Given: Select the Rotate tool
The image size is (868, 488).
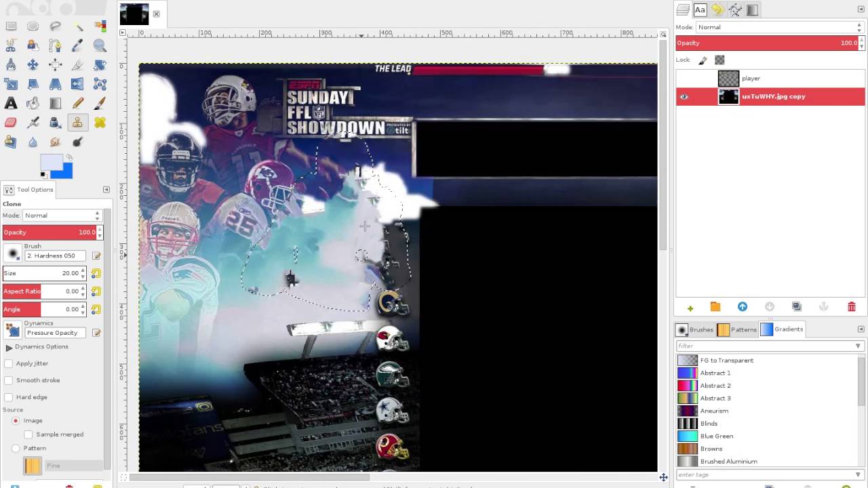Looking at the screenshot, I should click(x=100, y=65).
